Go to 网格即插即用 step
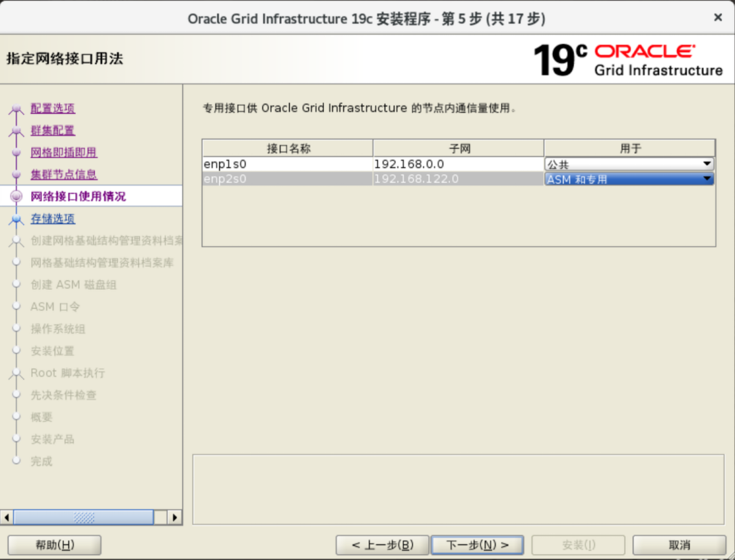Image resolution: width=735 pixels, height=560 pixels. point(63,153)
